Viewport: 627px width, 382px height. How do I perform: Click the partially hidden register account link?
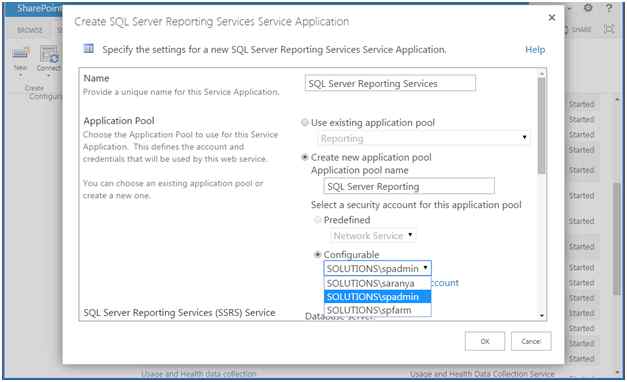pyautogui.click(x=445, y=283)
